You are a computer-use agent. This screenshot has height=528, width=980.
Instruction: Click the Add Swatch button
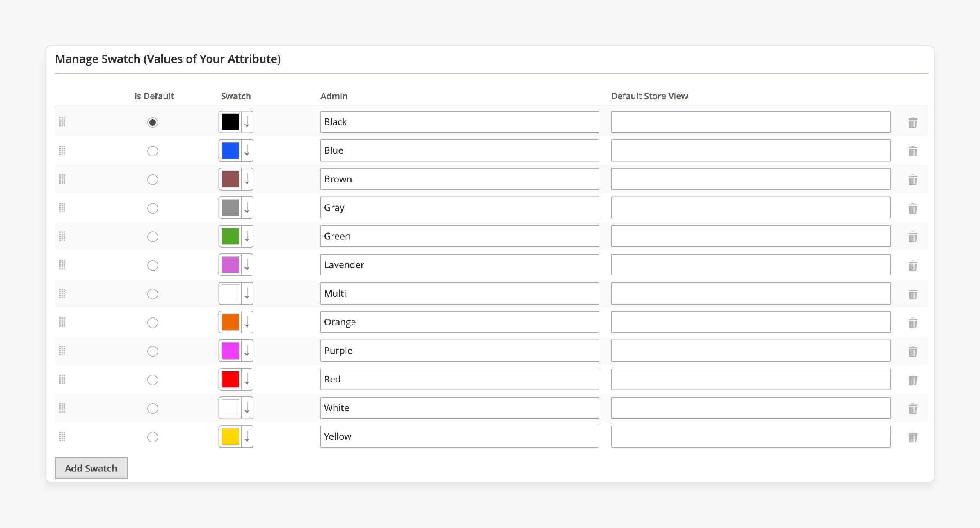click(x=91, y=468)
